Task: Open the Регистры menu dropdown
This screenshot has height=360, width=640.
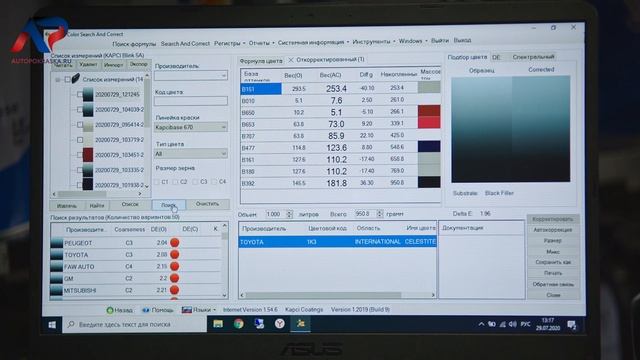Action: pos(230,43)
